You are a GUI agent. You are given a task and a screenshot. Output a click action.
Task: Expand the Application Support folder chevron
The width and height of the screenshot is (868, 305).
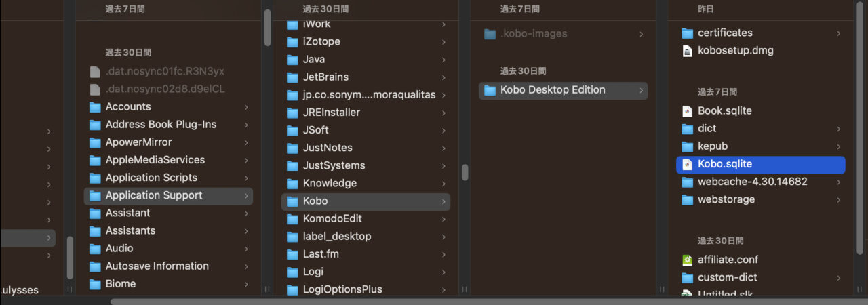tap(246, 196)
